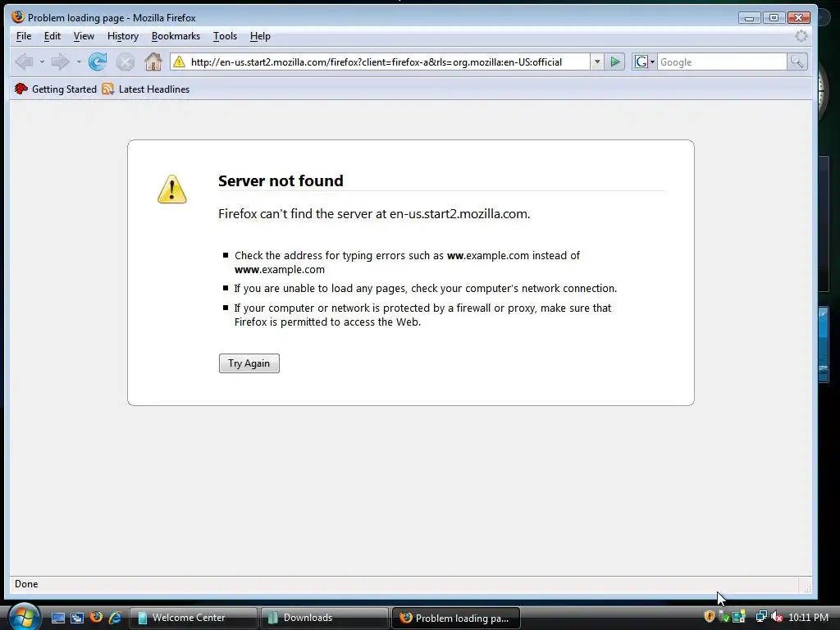Click the 10:11 PM clock

coord(808,617)
